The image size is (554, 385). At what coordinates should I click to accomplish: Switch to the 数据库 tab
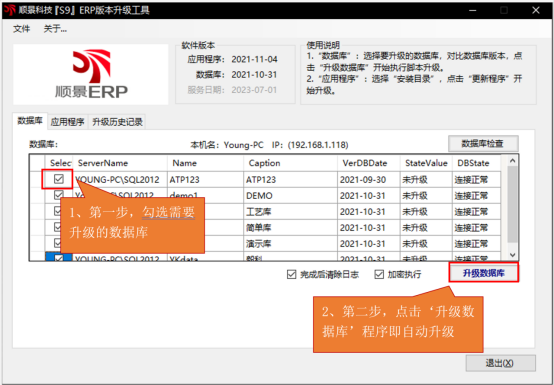point(30,121)
